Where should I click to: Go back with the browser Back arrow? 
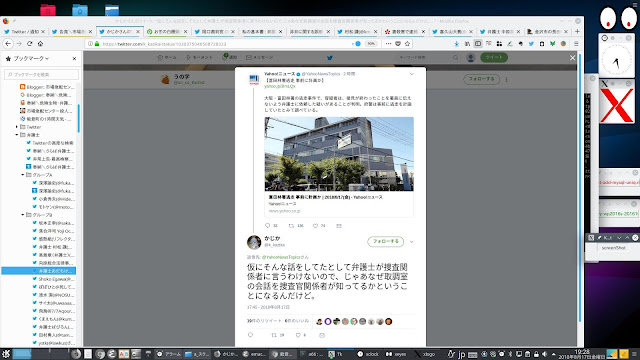point(8,44)
